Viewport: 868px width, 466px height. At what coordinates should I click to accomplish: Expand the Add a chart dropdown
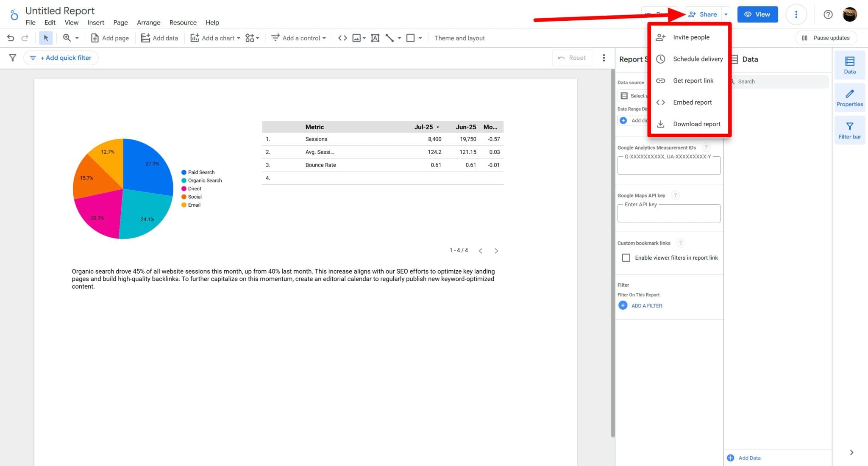tap(238, 38)
